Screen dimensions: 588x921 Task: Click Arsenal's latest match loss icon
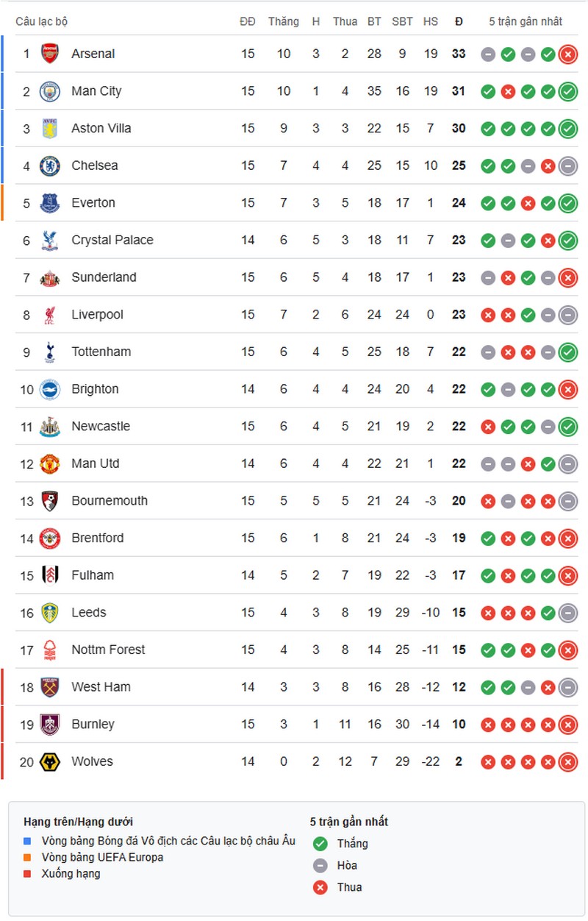click(567, 54)
